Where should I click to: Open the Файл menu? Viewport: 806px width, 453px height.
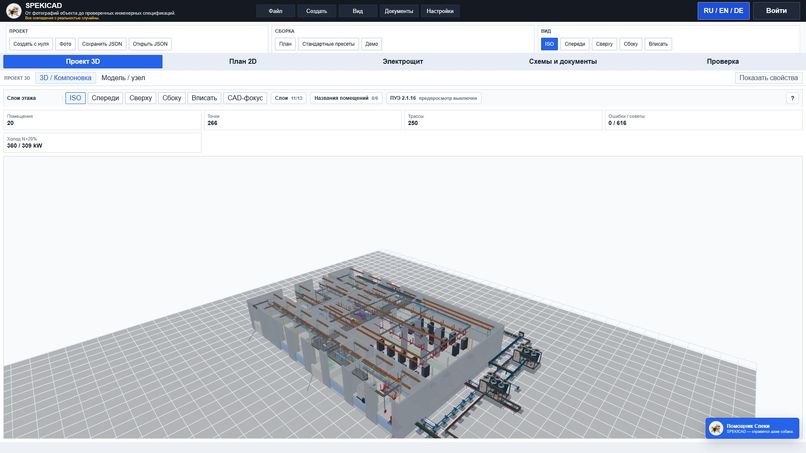click(276, 11)
